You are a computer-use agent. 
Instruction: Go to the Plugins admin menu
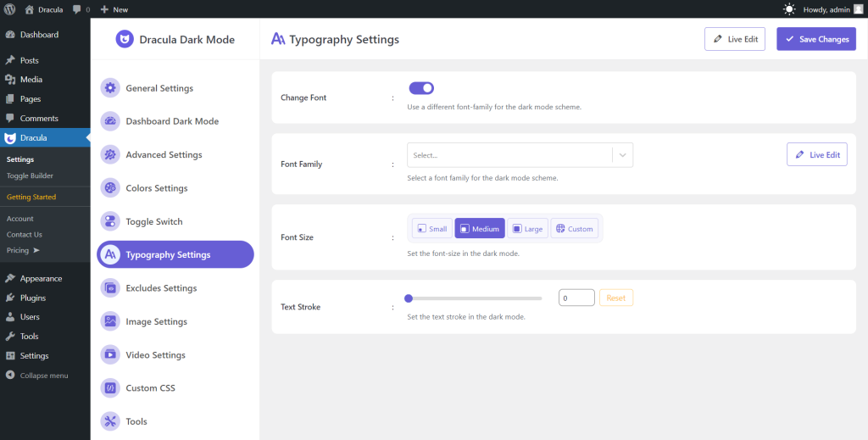pyautogui.click(x=33, y=298)
